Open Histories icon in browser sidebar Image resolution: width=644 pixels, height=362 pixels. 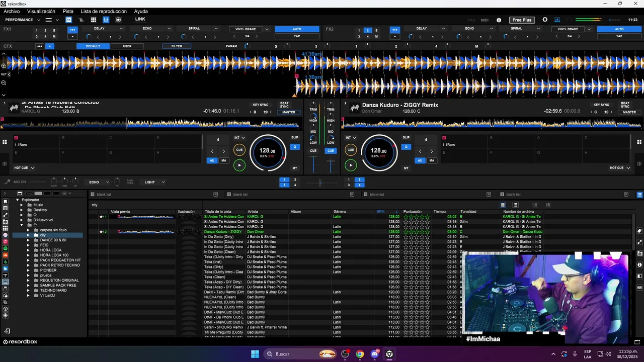pyautogui.click(x=6, y=309)
